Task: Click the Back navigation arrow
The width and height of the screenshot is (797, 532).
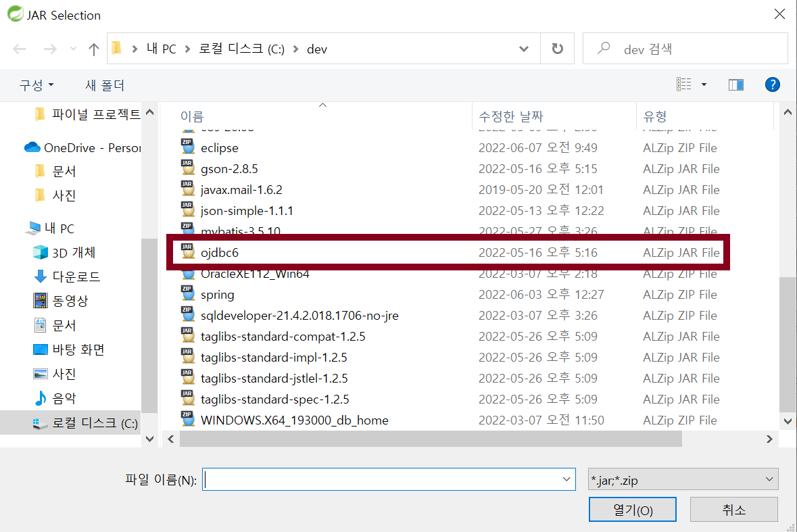Action: [x=20, y=49]
